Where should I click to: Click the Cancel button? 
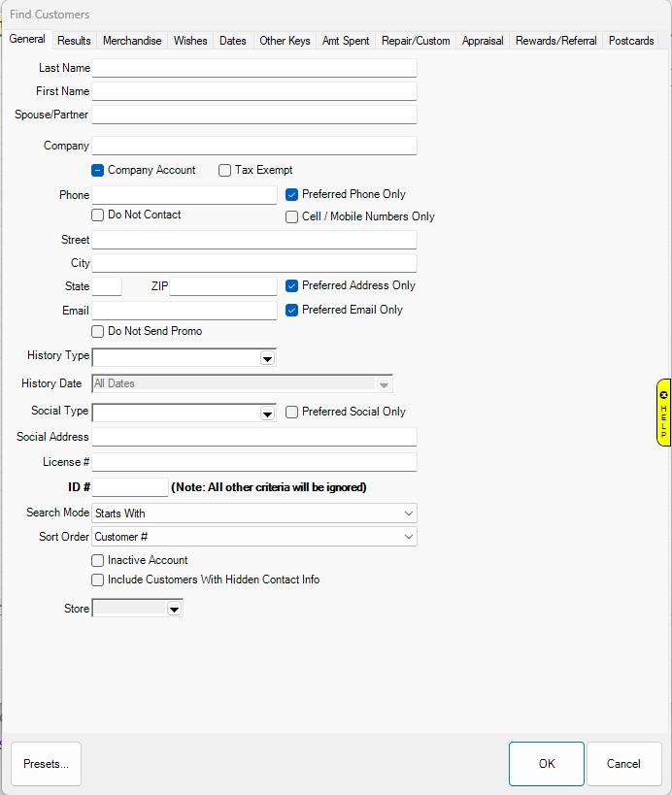[623, 764]
